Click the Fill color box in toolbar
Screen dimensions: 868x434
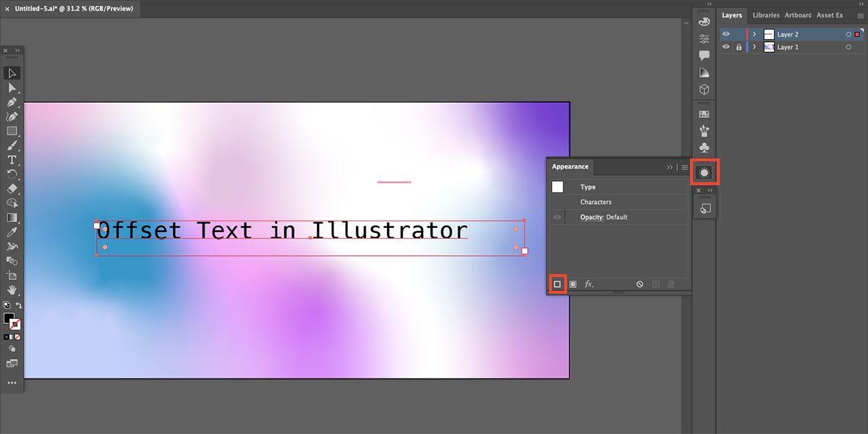pos(9,318)
